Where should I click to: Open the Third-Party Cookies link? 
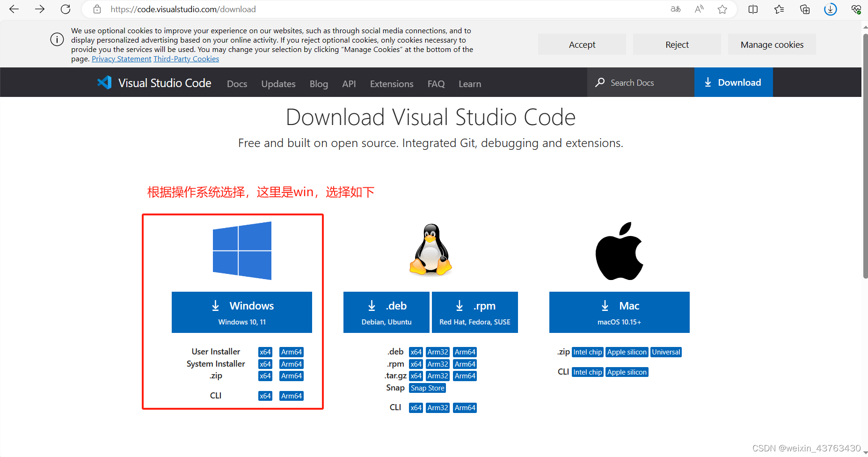click(x=186, y=59)
